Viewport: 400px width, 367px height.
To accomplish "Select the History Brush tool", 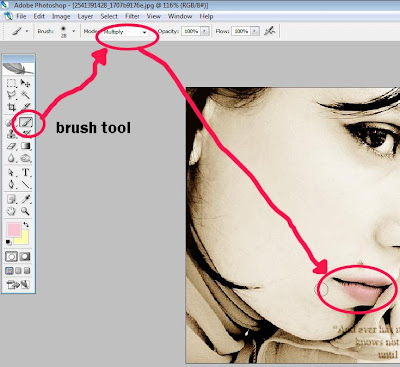I will pos(26,134).
